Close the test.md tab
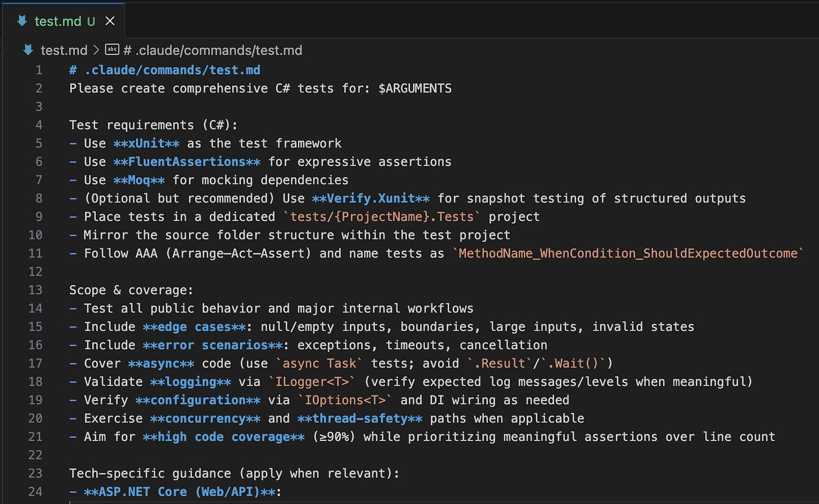 coord(110,21)
